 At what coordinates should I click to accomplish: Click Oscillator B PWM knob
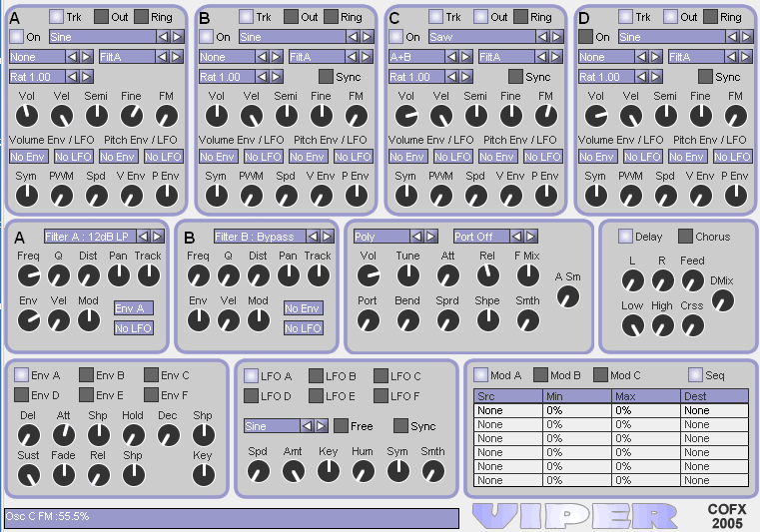[x=252, y=196]
